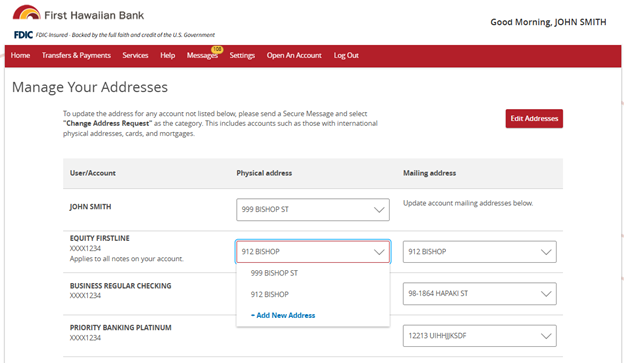Image resolution: width=624 pixels, height=363 pixels.
Task: Open Equity Firstline mailing address dropdown
Action: pyautogui.click(x=480, y=252)
